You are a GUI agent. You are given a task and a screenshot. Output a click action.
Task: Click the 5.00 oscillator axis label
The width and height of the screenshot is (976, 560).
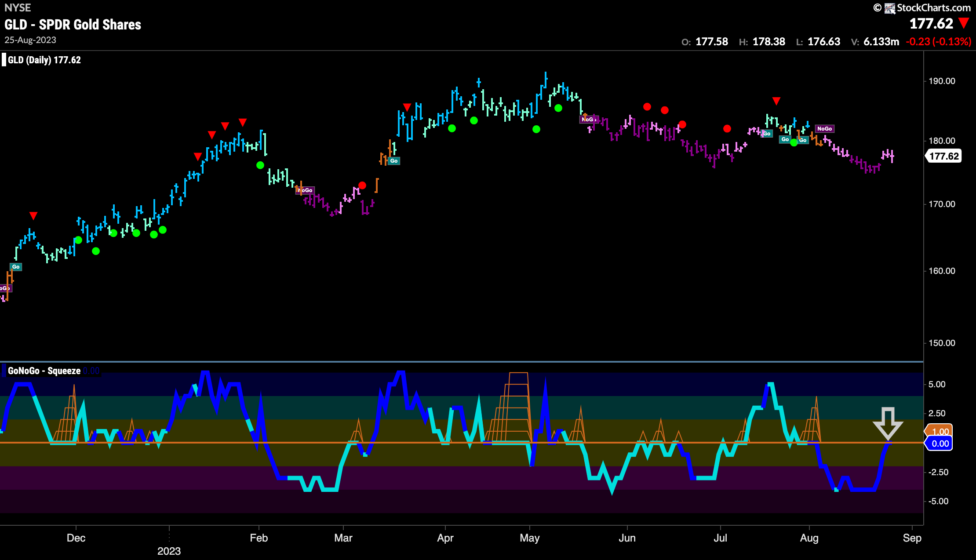coord(937,384)
